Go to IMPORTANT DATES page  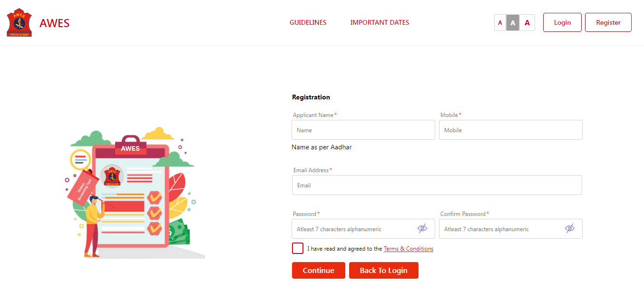380,22
